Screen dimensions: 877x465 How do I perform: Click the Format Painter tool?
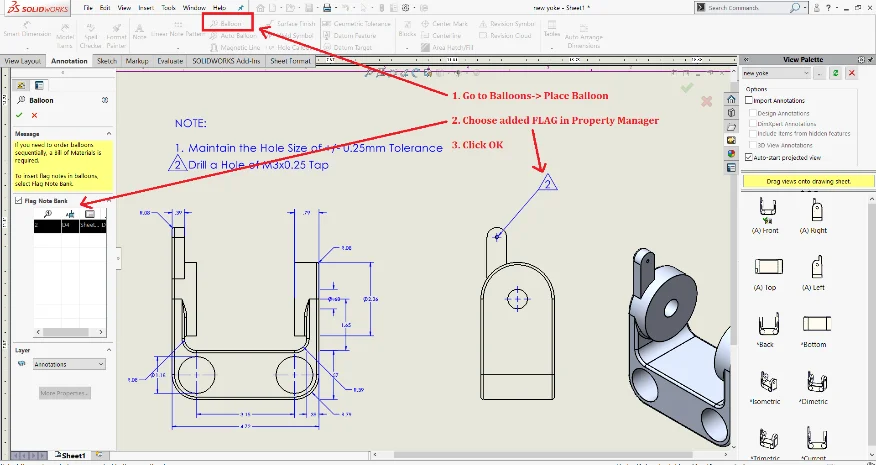(x=116, y=34)
